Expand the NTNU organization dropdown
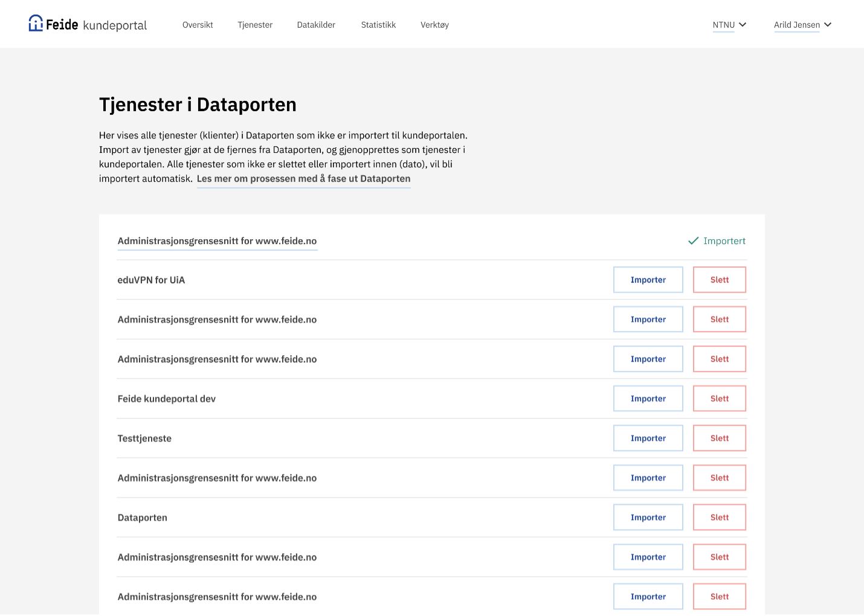Image resolution: width=864 pixels, height=616 pixels. coord(729,25)
